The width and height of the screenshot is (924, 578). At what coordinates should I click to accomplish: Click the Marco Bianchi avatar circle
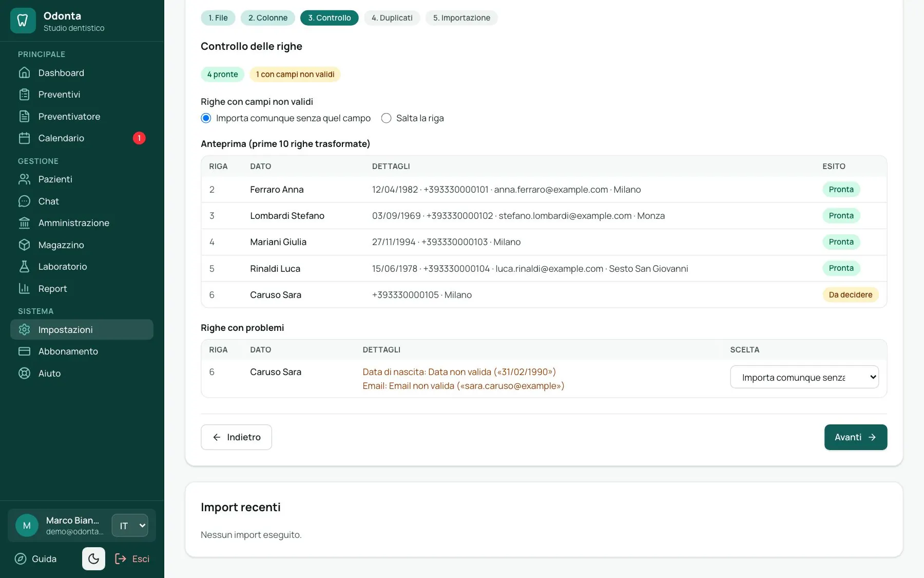point(27,526)
